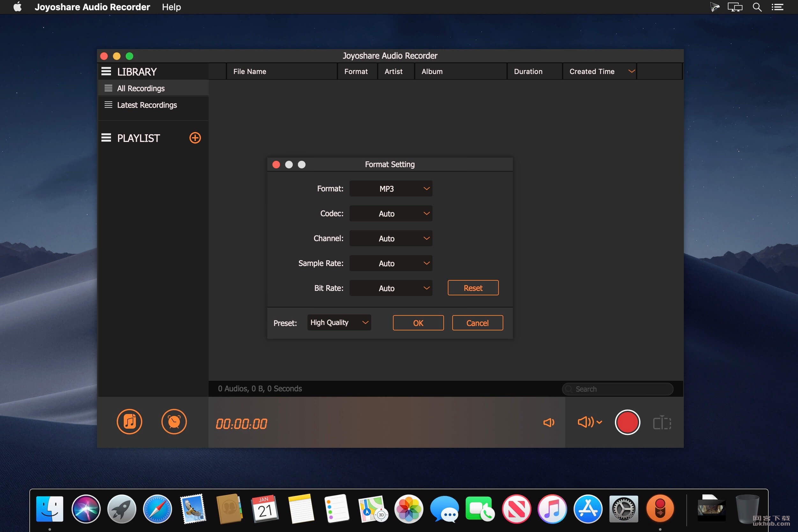Image resolution: width=798 pixels, height=532 pixels.
Task: Sort by Artist column header
Action: (x=395, y=71)
